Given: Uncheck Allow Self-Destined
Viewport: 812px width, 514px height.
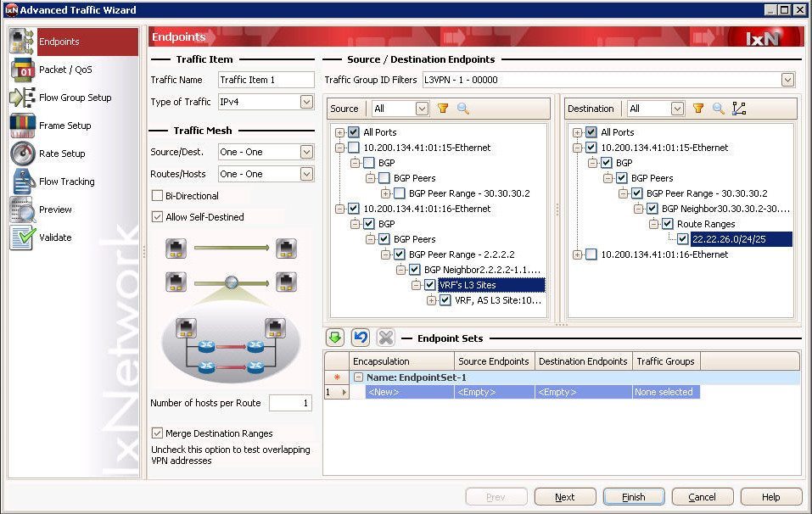Looking at the screenshot, I should [157, 217].
